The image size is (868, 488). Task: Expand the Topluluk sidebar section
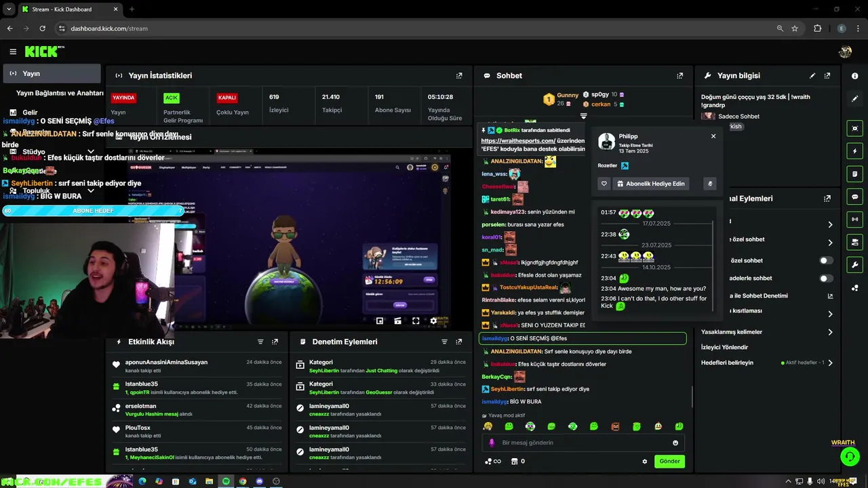[91, 191]
